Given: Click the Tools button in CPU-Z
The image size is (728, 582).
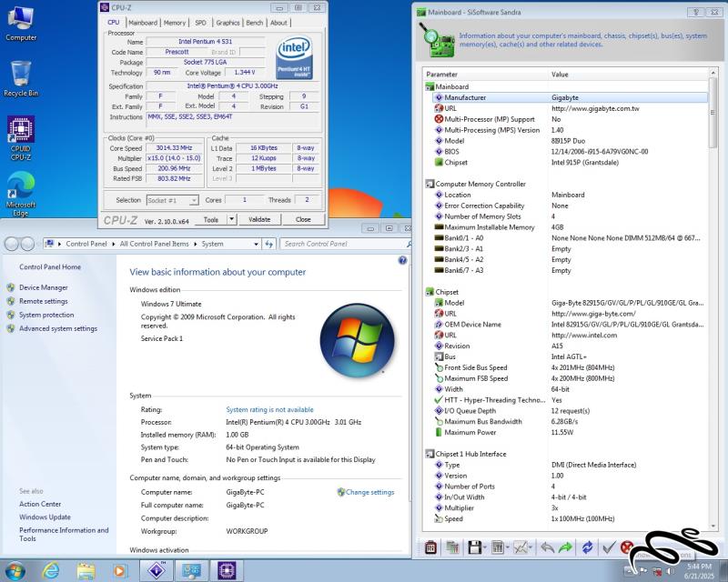Looking at the screenshot, I should tap(211, 219).
